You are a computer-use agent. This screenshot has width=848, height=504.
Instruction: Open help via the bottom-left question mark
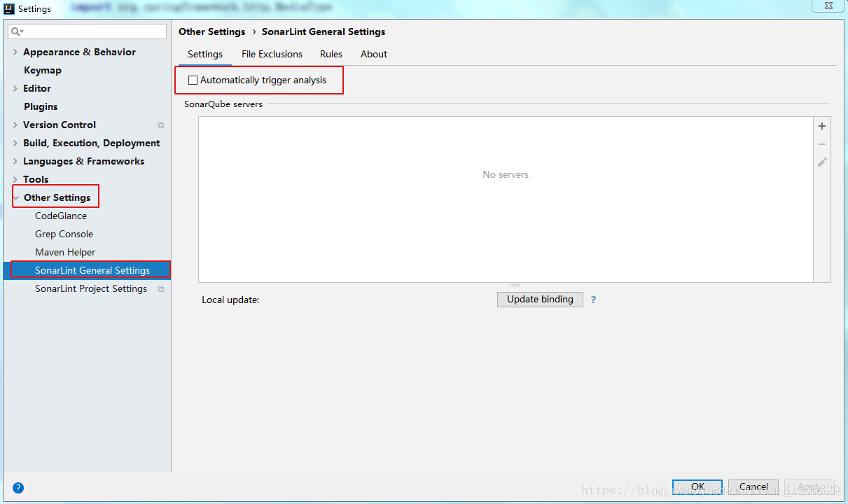18,488
